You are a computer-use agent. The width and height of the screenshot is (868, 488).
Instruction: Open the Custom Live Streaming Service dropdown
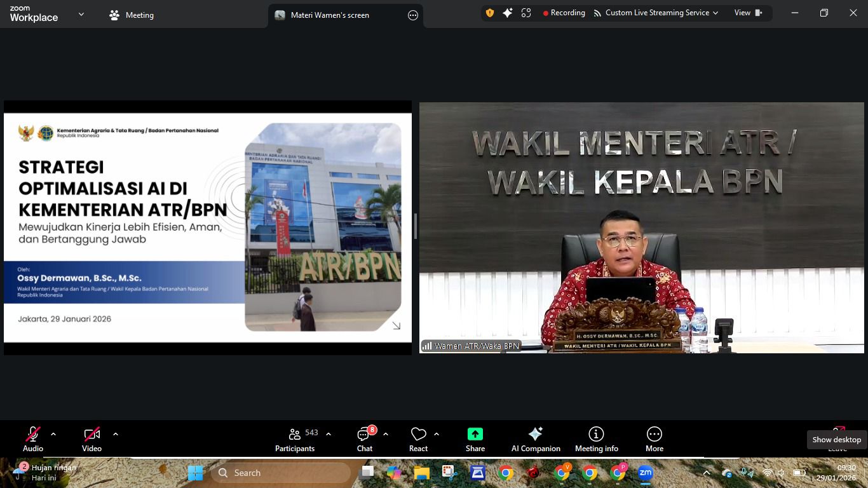pyautogui.click(x=657, y=12)
